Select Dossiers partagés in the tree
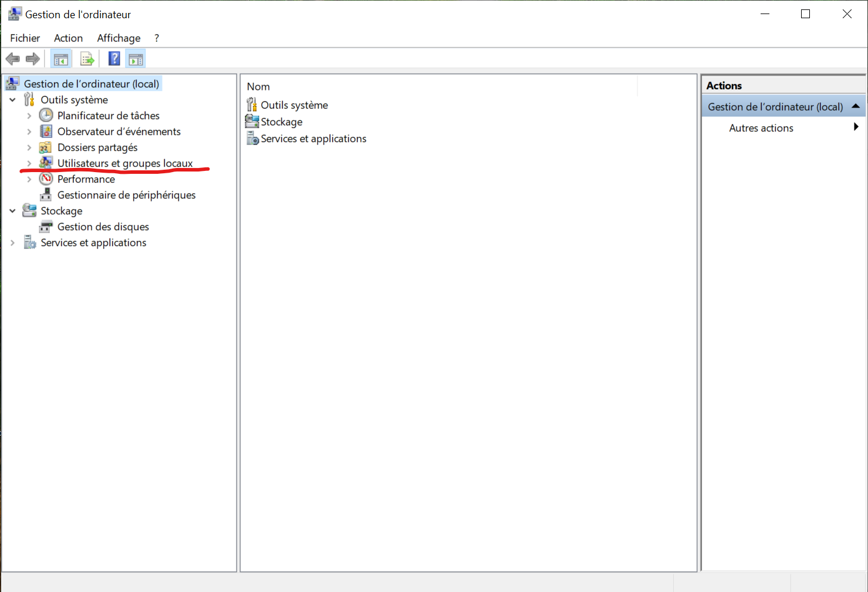868x592 pixels. pyautogui.click(x=97, y=147)
